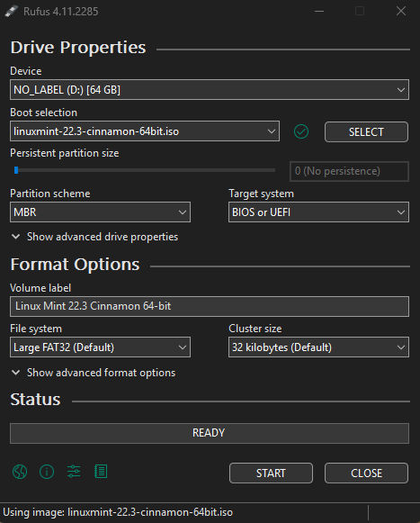Open the Cluster size 32 kilobytes dropdown
The height and width of the screenshot is (523, 420).
(318, 347)
